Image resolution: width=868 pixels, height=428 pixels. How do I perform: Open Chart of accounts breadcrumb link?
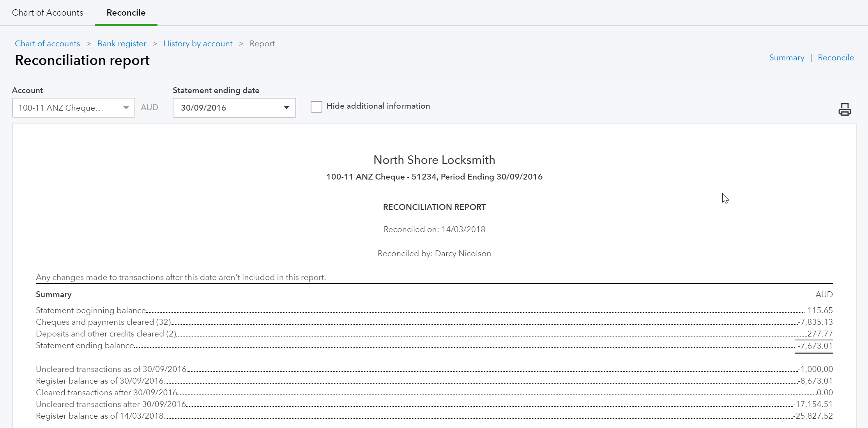pyautogui.click(x=47, y=44)
